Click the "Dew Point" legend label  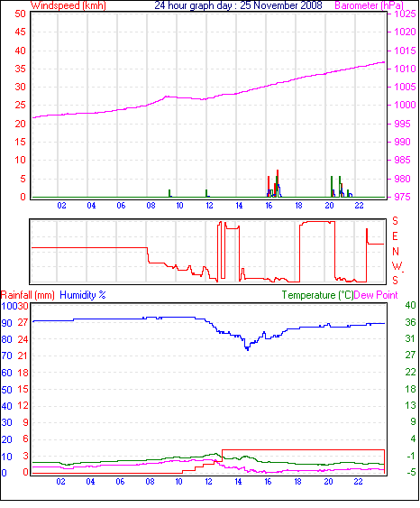coord(376,295)
